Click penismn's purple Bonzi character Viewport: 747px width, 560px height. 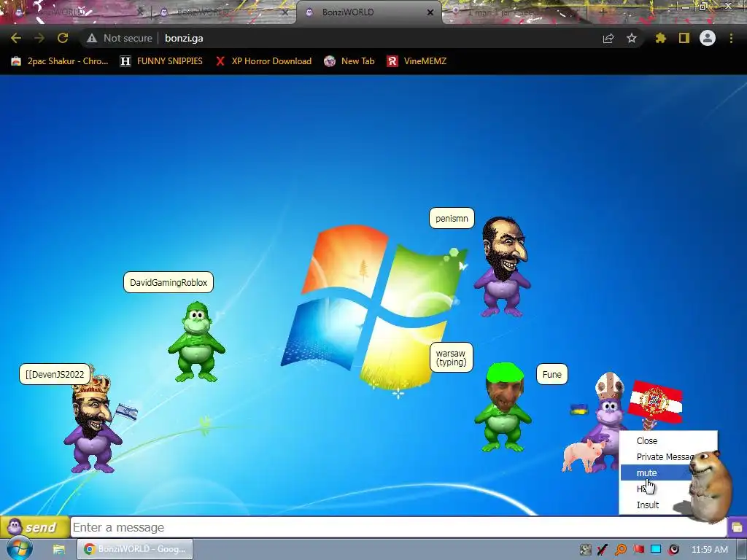[503, 268]
